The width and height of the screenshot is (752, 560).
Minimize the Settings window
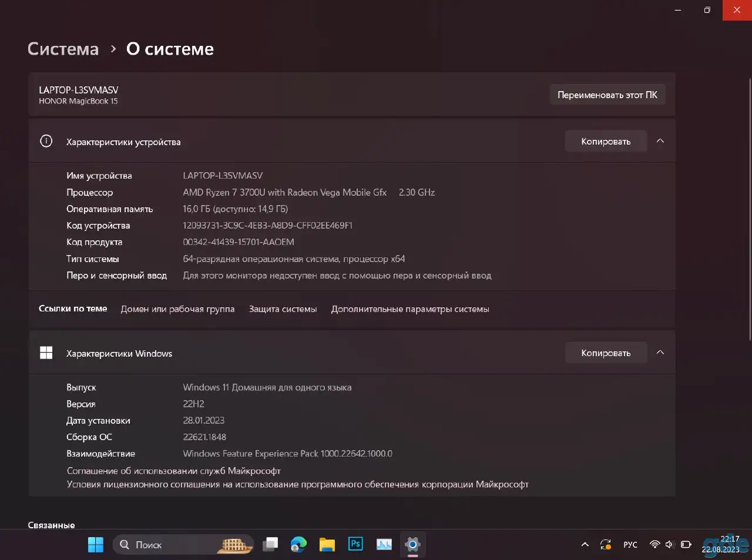[x=677, y=10]
